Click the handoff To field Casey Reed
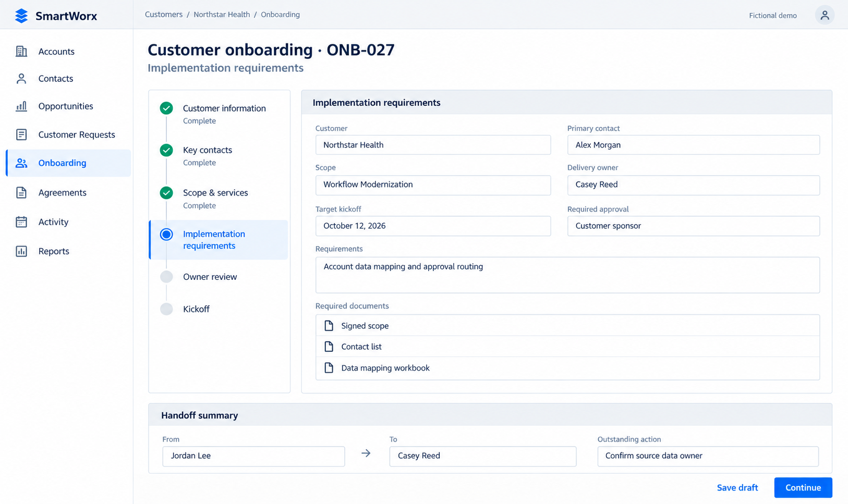The image size is (848, 504). (482, 456)
